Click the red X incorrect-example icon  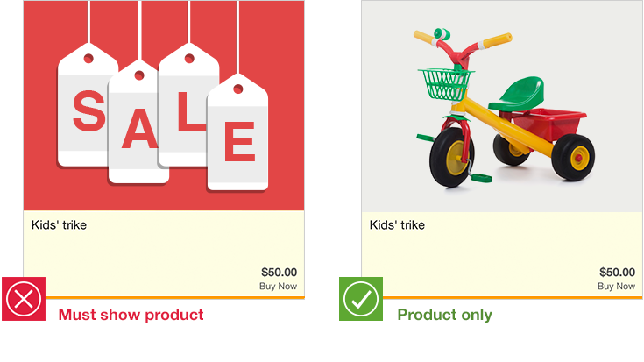coord(24,299)
